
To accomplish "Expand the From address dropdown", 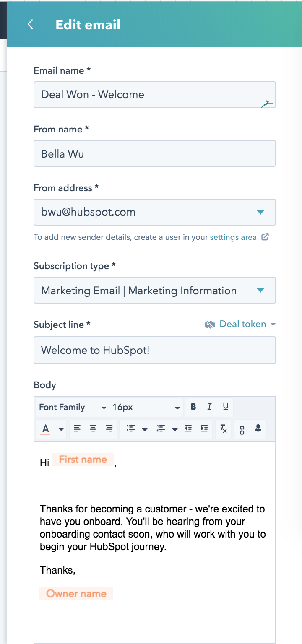I will (154, 212).
